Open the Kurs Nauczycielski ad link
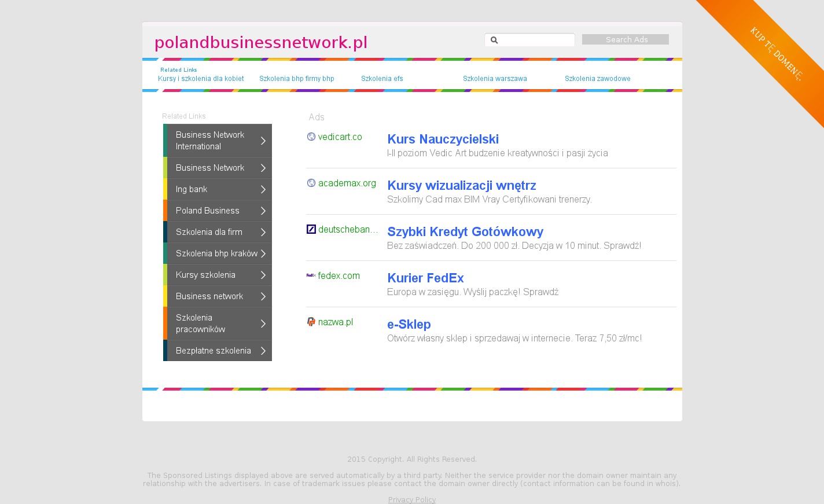This screenshot has width=824, height=504. (x=443, y=139)
